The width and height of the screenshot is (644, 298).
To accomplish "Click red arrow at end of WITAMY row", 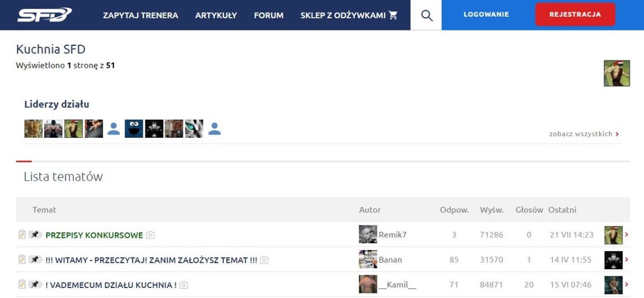I will (x=626, y=260).
